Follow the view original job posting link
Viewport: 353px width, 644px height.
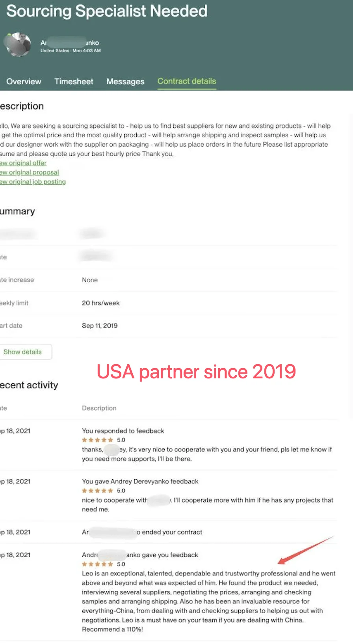(33, 182)
